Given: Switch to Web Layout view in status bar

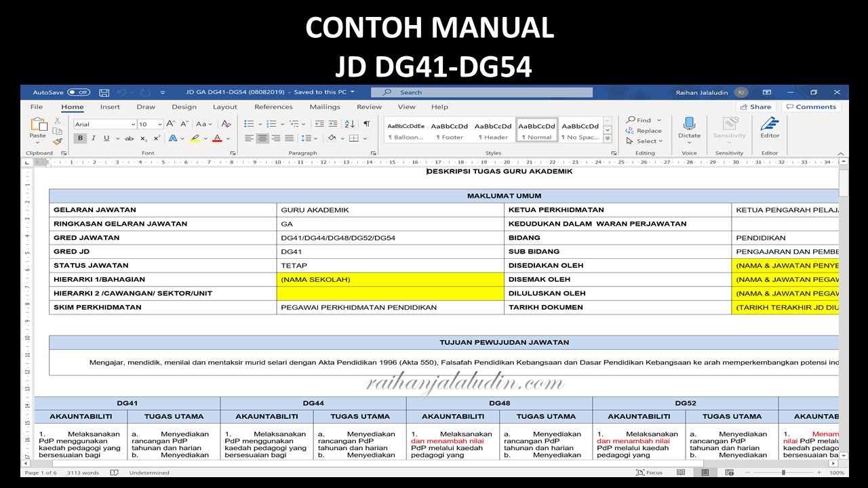Looking at the screenshot, I should click(730, 472).
